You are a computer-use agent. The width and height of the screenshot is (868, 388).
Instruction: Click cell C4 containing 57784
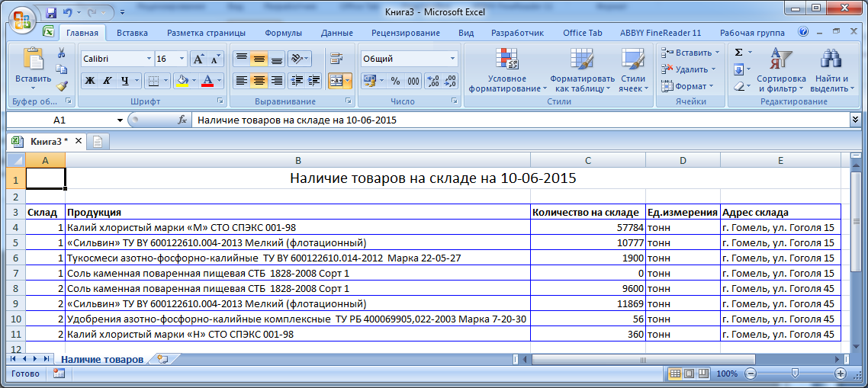point(587,227)
